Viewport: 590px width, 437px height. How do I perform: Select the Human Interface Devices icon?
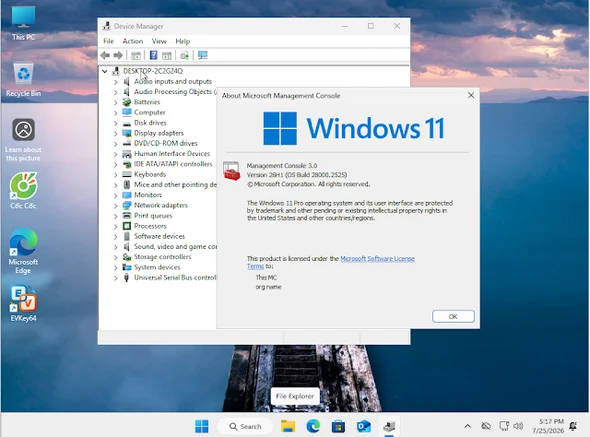[x=127, y=154]
